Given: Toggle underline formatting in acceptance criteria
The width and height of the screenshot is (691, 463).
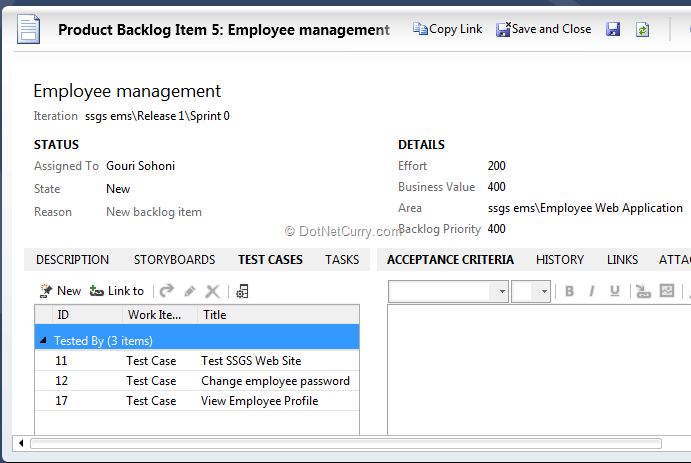Looking at the screenshot, I should pyautogui.click(x=615, y=291).
